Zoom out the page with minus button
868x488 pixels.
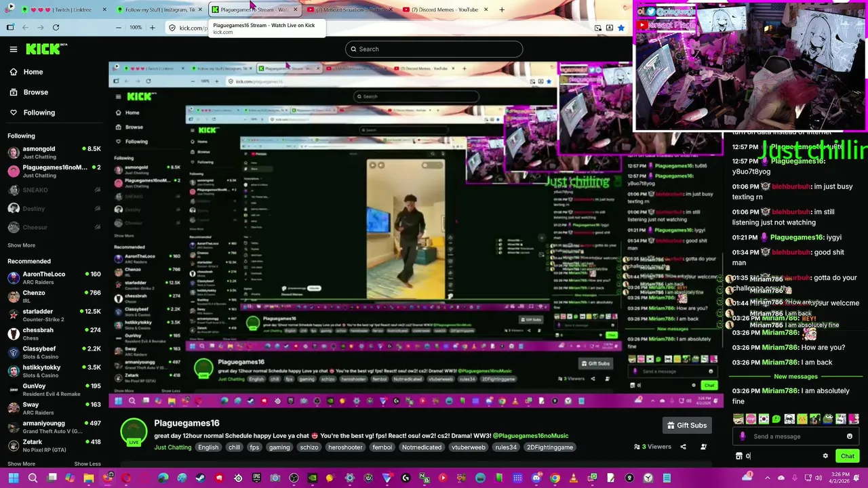[119, 28]
